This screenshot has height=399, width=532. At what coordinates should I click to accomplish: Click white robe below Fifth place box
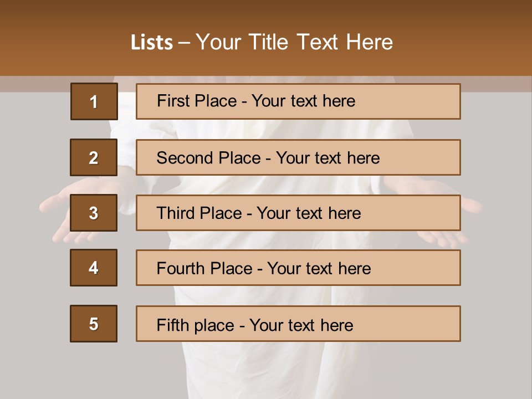click(x=277, y=369)
